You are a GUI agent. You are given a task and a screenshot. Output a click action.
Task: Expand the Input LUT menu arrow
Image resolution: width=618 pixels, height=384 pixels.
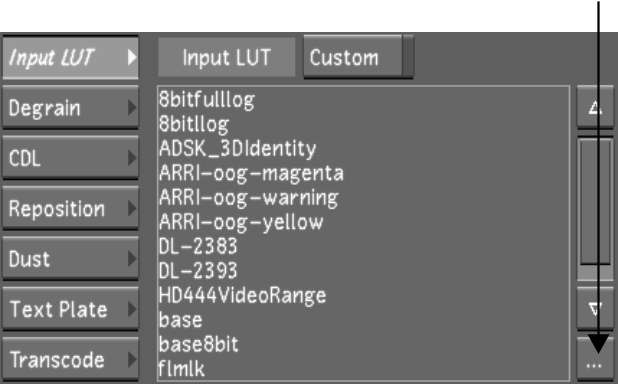132,58
